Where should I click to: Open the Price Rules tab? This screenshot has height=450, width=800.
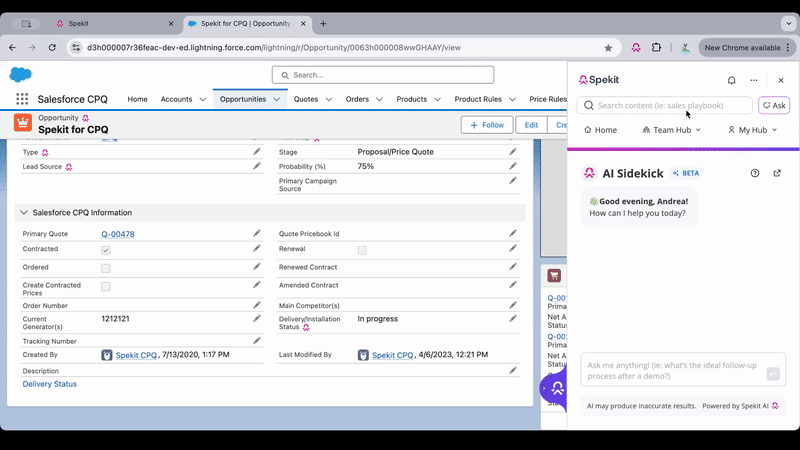coord(547,99)
